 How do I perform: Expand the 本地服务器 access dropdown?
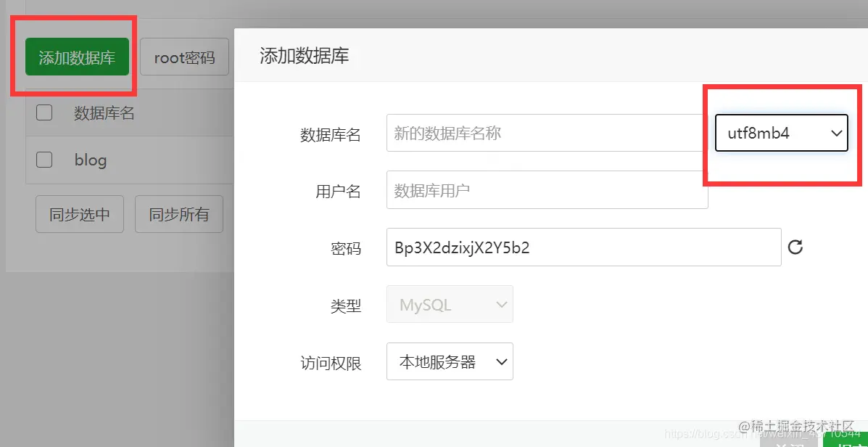coord(450,361)
